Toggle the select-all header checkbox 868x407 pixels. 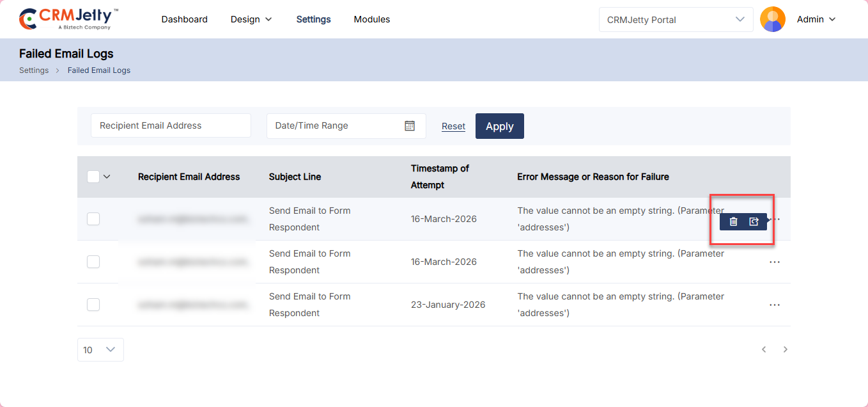[x=93, y=177]
